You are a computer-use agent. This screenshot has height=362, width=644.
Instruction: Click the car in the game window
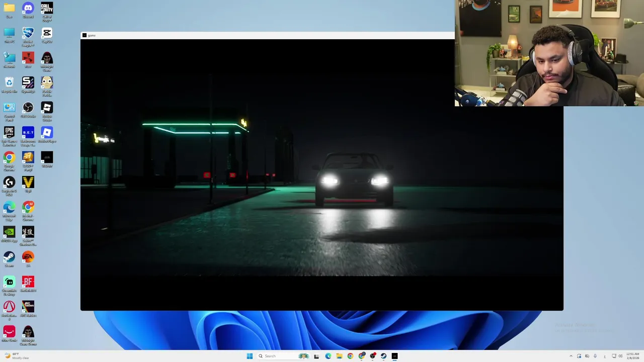click(x=354, y=180)
